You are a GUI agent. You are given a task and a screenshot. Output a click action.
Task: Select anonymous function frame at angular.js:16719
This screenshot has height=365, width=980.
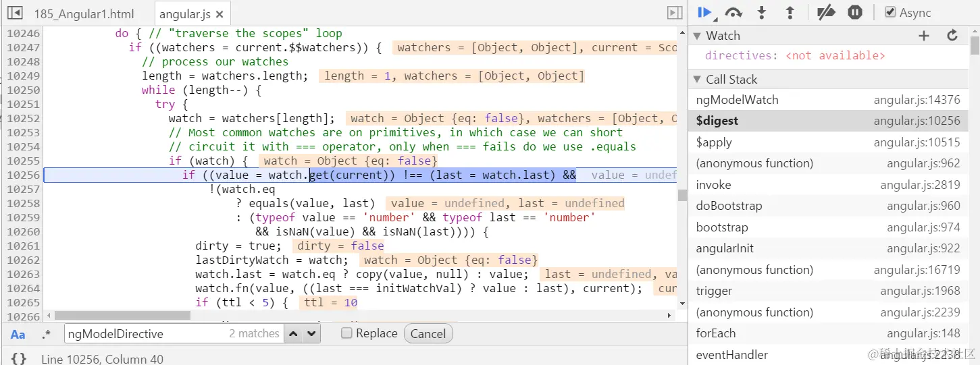[829, 270]
